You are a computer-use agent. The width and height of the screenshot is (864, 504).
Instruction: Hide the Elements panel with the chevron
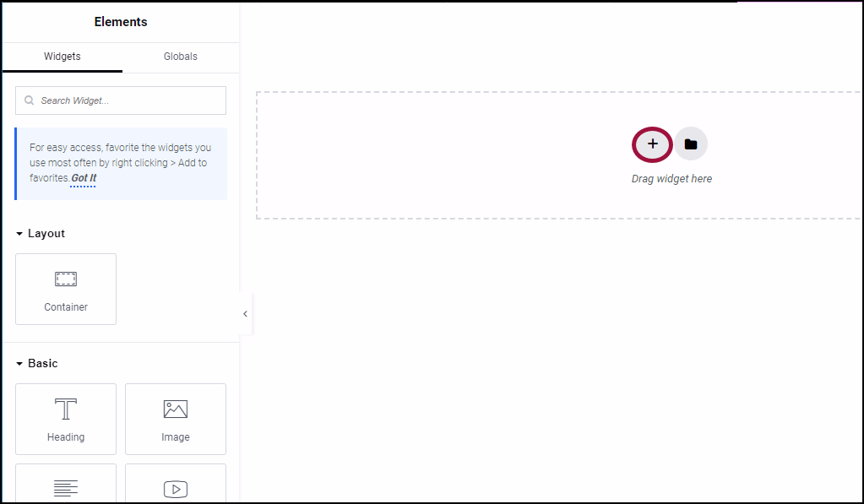click(x=246, y=313)
